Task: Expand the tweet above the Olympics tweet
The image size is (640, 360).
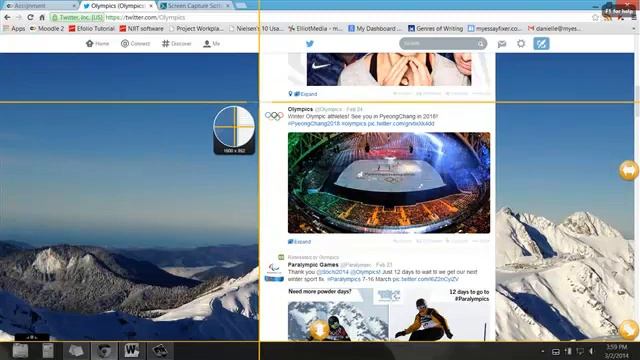Action: pyautogui.click(x=306, y=94)
